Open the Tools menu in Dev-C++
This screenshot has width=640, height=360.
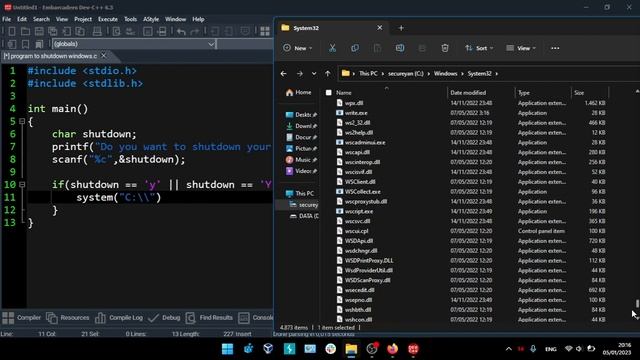pos(131,19)
